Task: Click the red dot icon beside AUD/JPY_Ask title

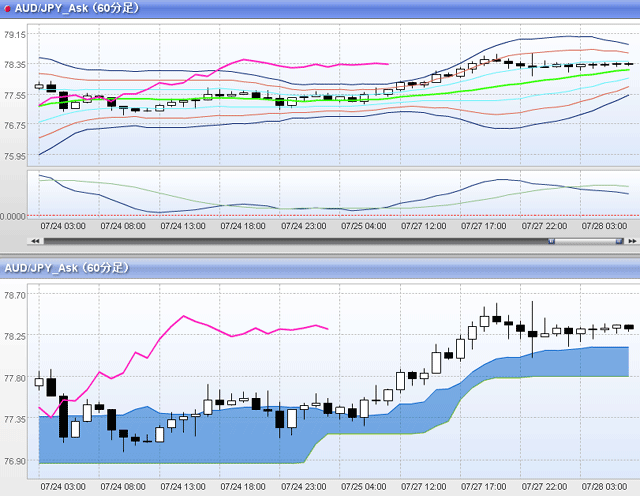Action: (7, 9)
